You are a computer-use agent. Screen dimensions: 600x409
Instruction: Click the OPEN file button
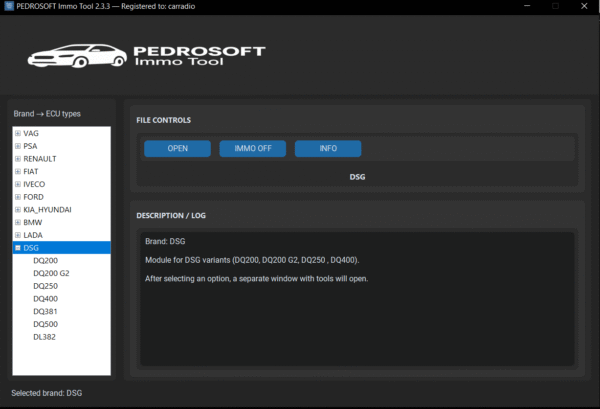pyautogui.click(x=178, y=148)
